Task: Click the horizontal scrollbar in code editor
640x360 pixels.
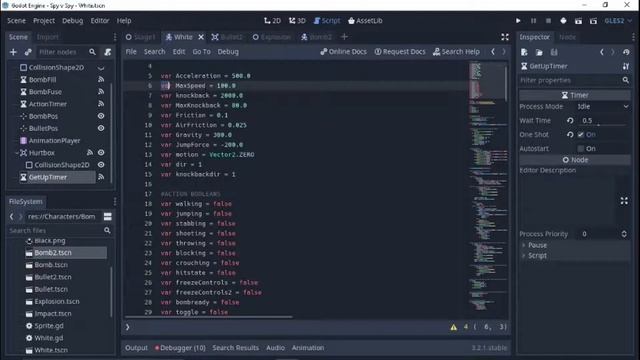Action: [209, 316]
